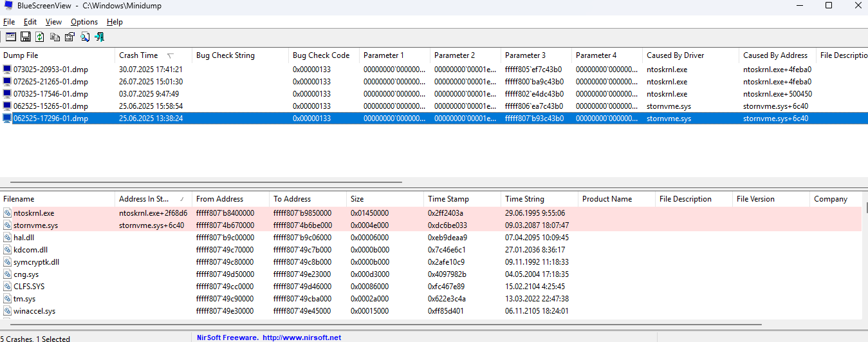Click the file icon next to kdcom.dll
The height and width of the screenshot is (342, 868).
pos(7,250)
